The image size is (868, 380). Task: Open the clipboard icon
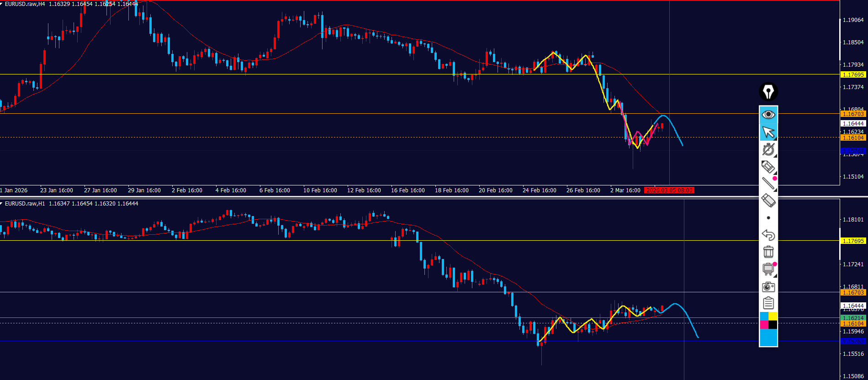coord(768,303)
